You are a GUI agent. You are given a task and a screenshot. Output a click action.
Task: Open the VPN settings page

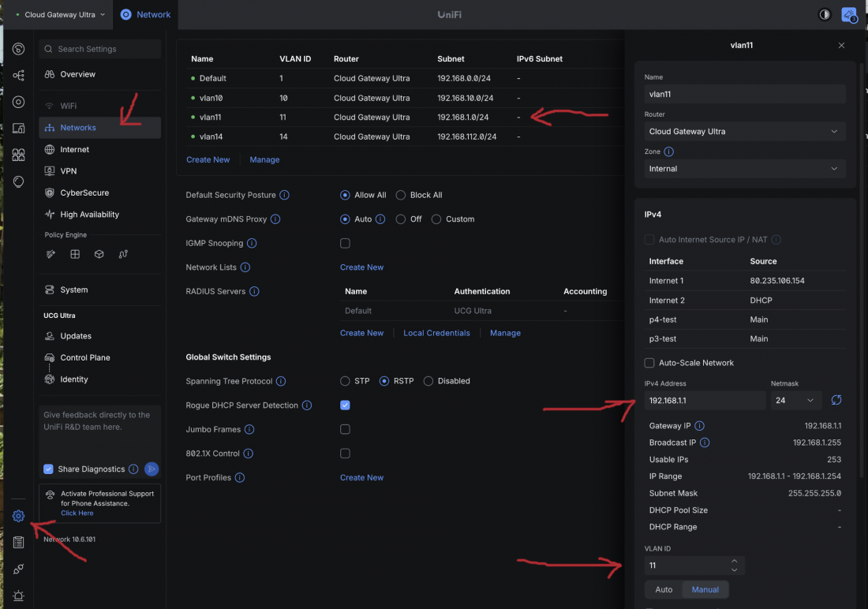tap(99, 171)
